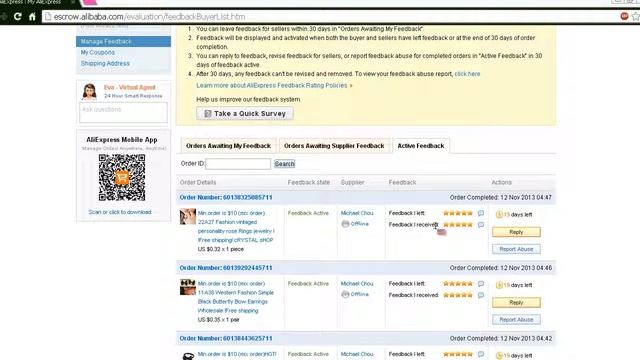This screenshot has height=360, width=640.
Task: Click Feedback I left stars in rings order
Action: (x=458, y=213)
